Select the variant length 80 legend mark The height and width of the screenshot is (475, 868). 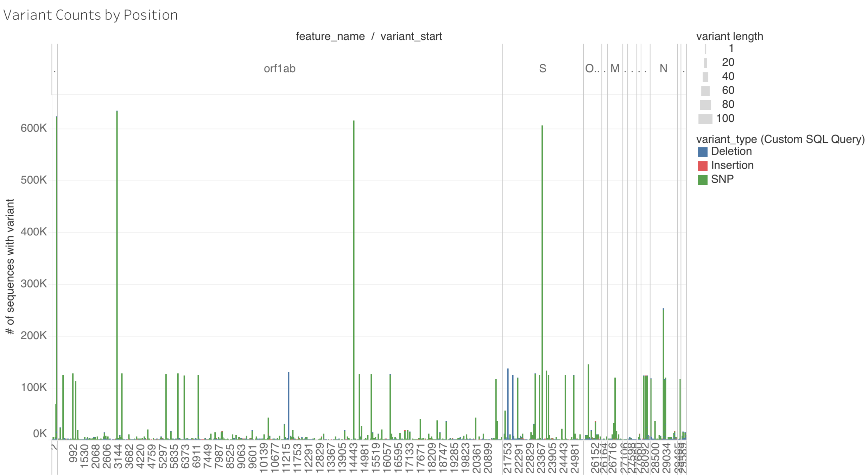(705, 105)
